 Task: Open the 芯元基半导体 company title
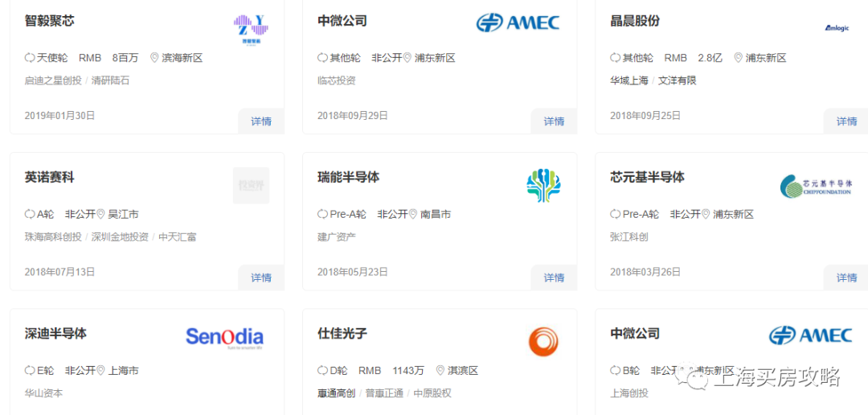[x=647, y=177]
